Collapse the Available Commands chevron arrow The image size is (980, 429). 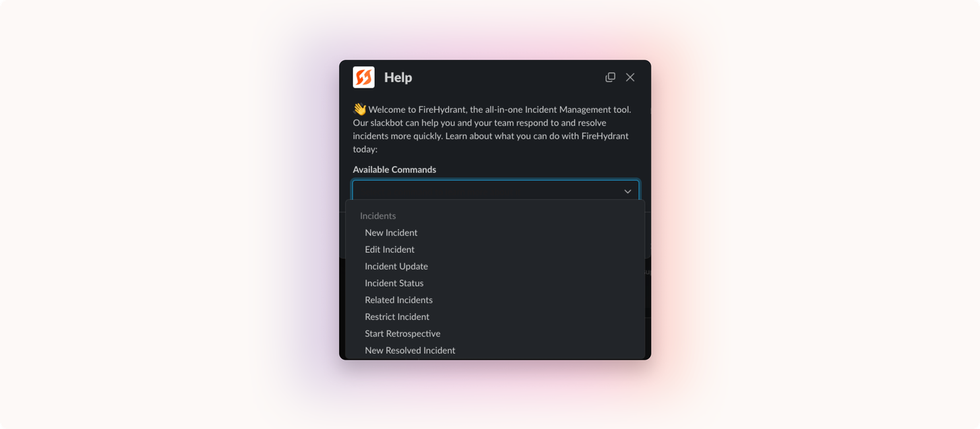(628, 191)
